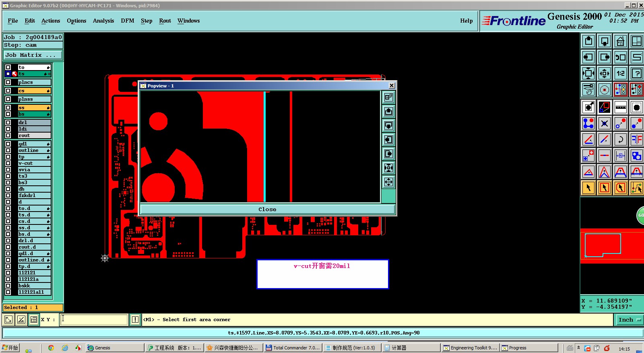This screenshot has width=644, height=353.
Task: Select the feature highlight octagon icon
Action: (637, 107)
